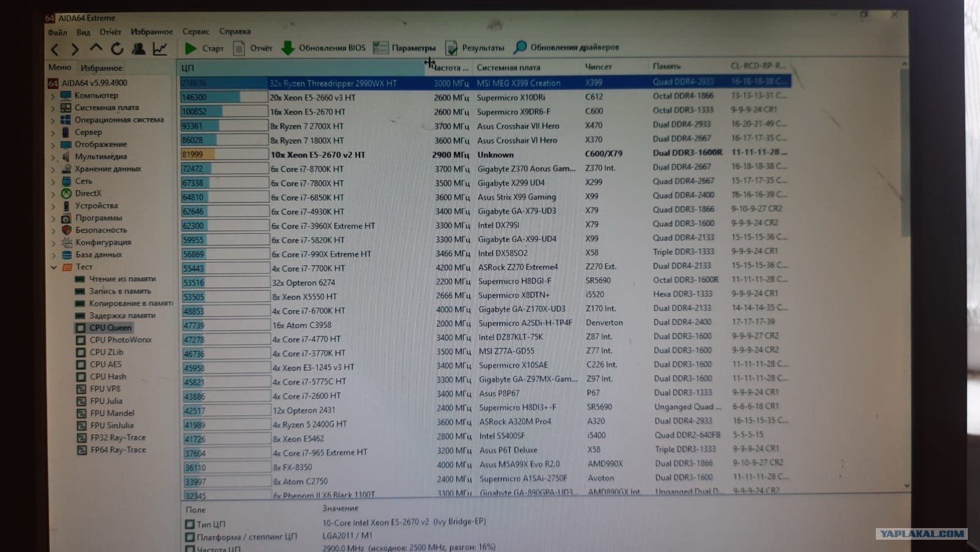Sort by the Чипсет column header
The height and width of the screenshot is (552, 980).
pos(614,67)
